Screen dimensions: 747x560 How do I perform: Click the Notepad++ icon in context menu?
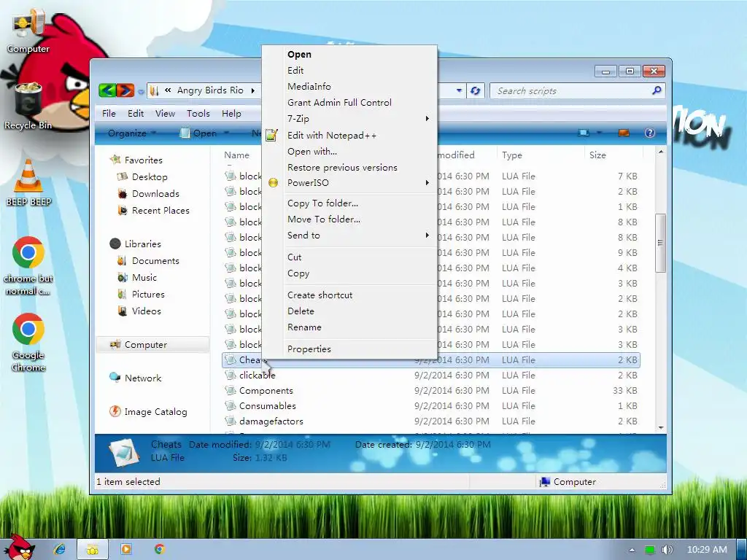271,135
